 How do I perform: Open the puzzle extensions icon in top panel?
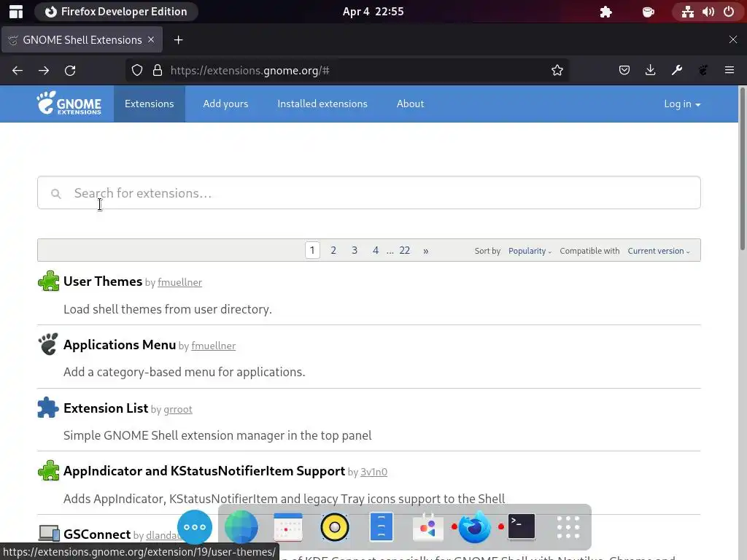tap(605, 12)
